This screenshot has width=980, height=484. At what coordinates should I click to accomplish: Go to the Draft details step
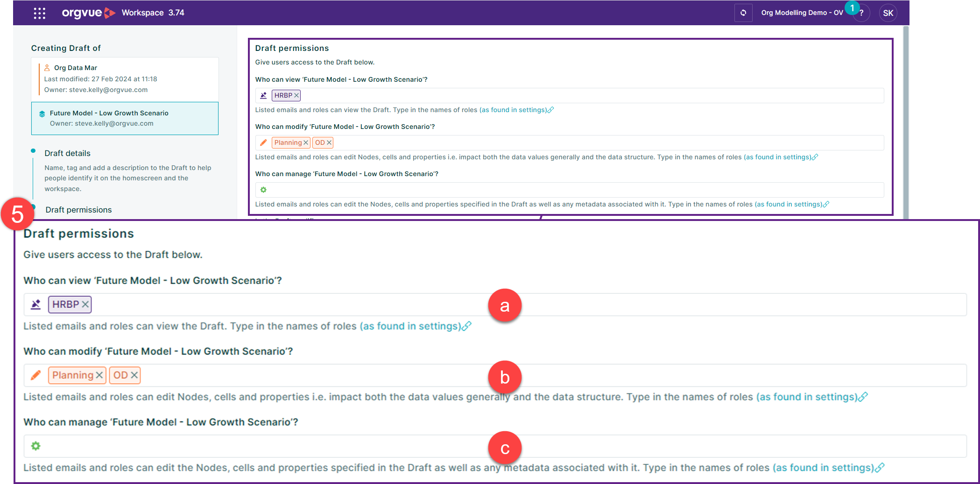coord(67,153)
